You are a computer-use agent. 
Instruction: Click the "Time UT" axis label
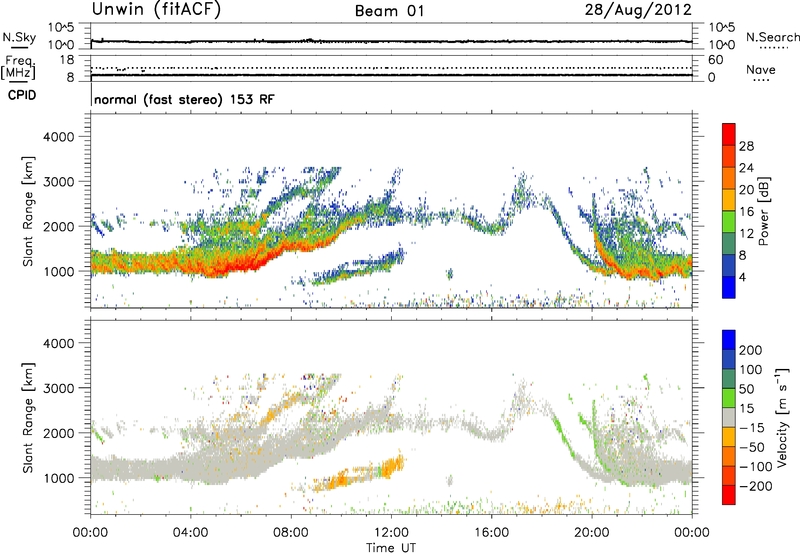(391, 547)
